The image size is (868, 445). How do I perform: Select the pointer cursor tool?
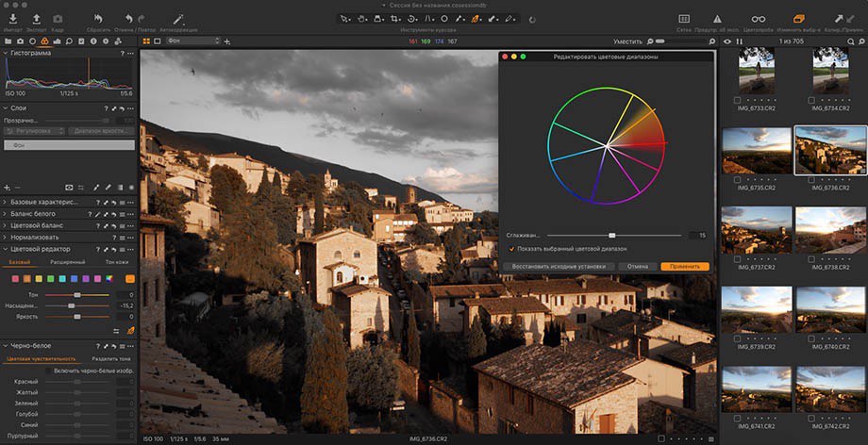click(344, 19)
